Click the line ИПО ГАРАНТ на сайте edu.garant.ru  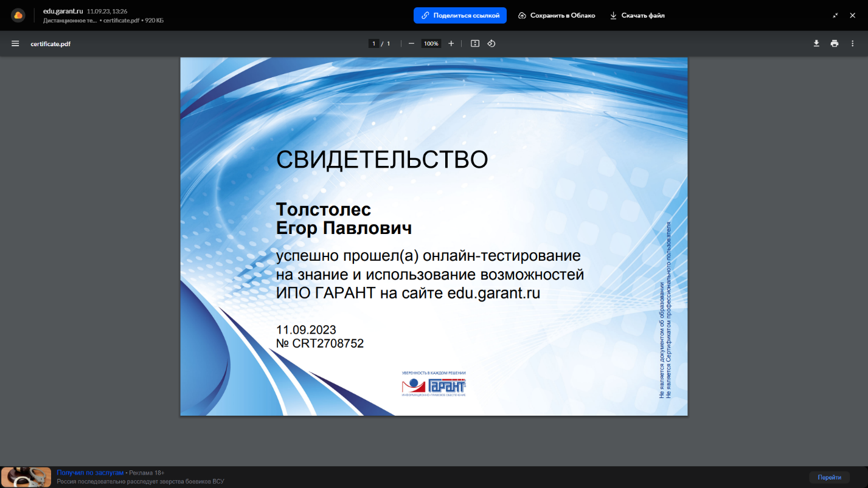coord(408,294)
